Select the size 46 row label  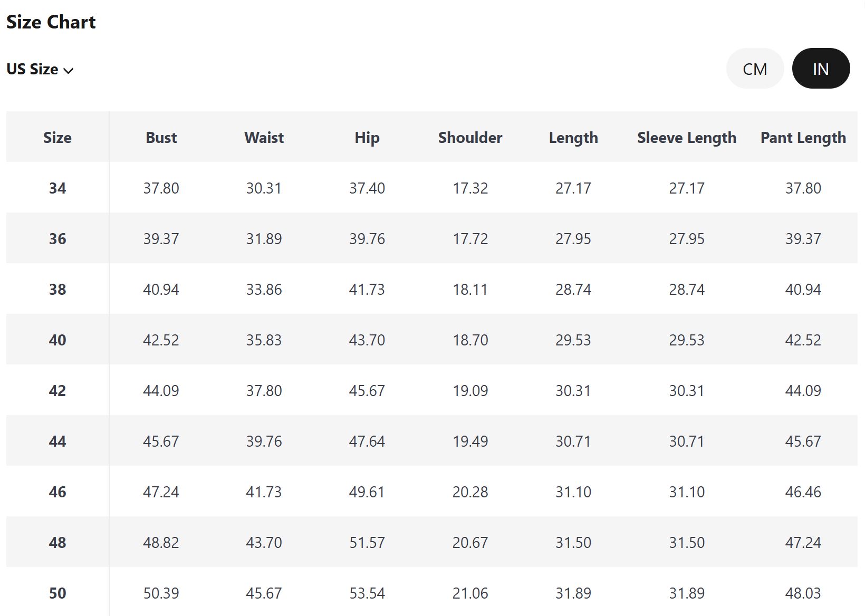[x=57, y=492]
